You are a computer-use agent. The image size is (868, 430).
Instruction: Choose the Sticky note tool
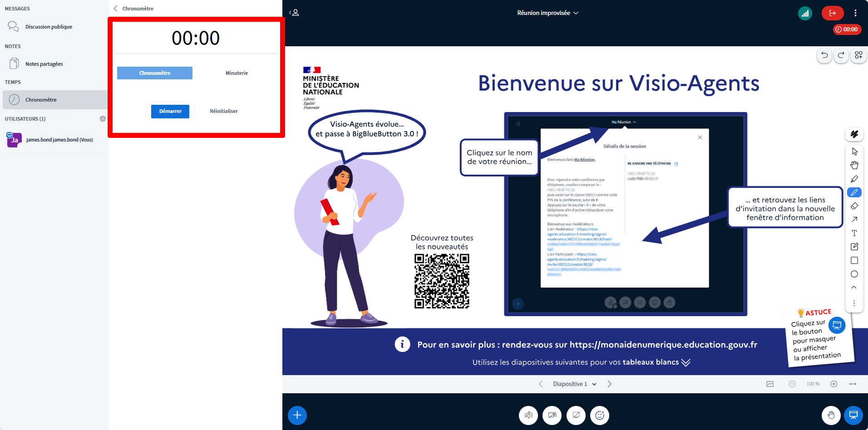pyautogui.click(x=854, y=247)
